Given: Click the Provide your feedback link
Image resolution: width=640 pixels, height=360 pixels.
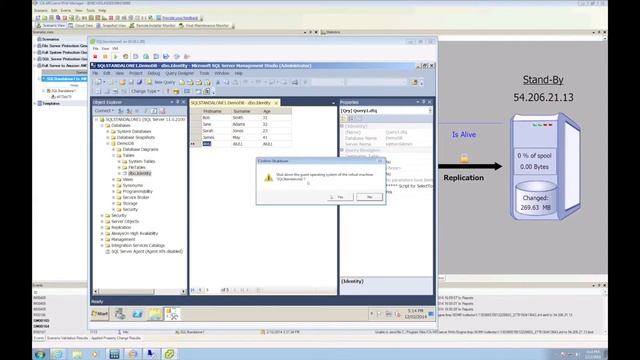Looking at the screenshot, I should 180,18.
